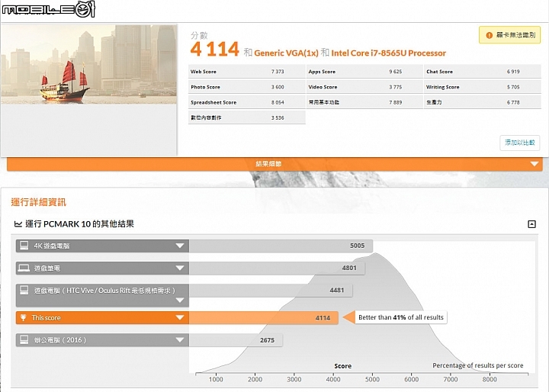Click the run details heading

click(39, 202)
